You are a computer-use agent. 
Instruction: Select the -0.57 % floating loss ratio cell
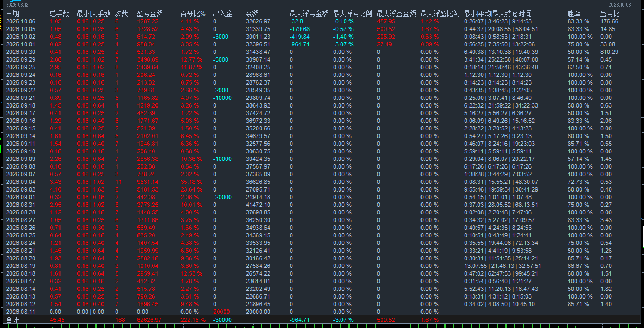(343, 29)
